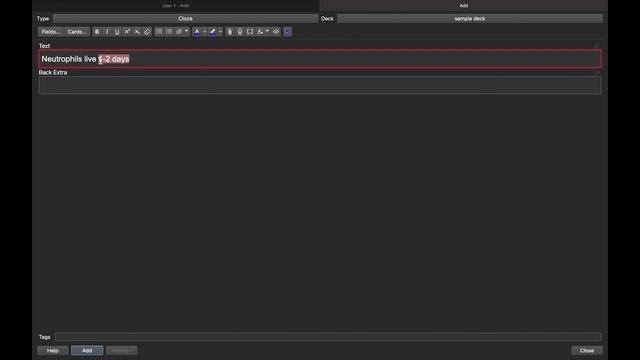Add the note with Add button
This screenshot has width=640, height=360.
[87, 351]
